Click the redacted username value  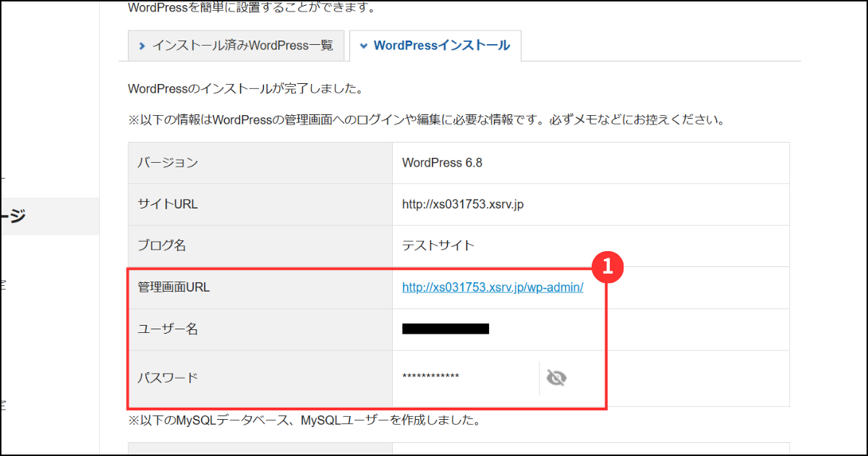coord(446,329)
